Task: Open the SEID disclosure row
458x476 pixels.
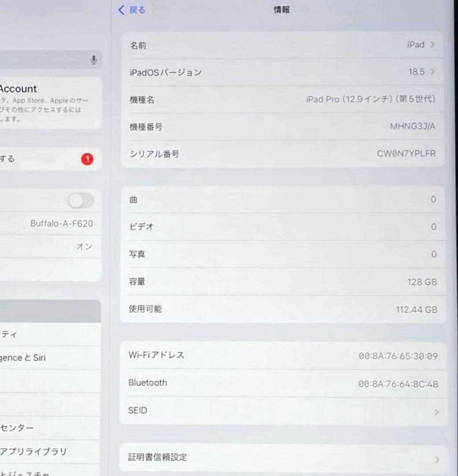Action: [282, 410]
